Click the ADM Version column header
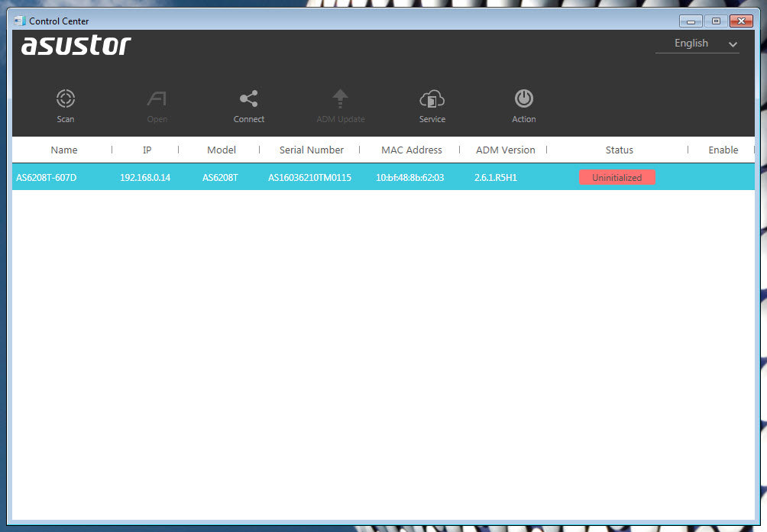The image size is (767, 532). click(x=506, y=150)
